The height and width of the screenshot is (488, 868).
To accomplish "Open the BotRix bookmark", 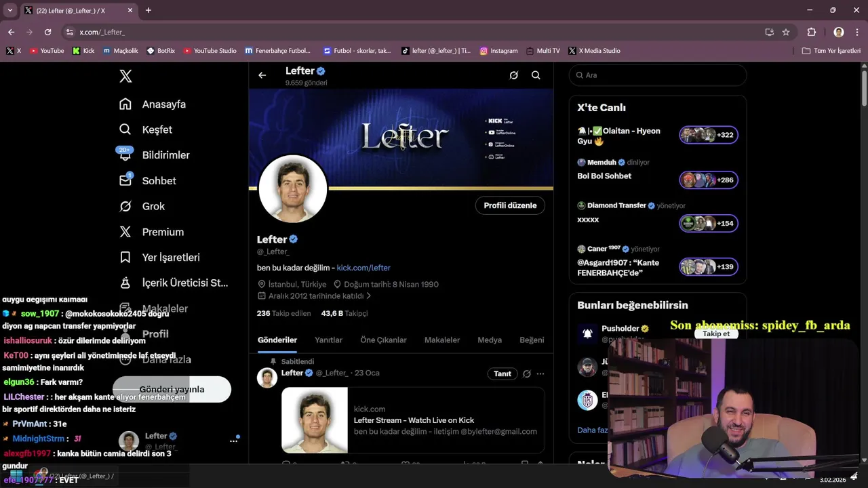I will 161,51.
